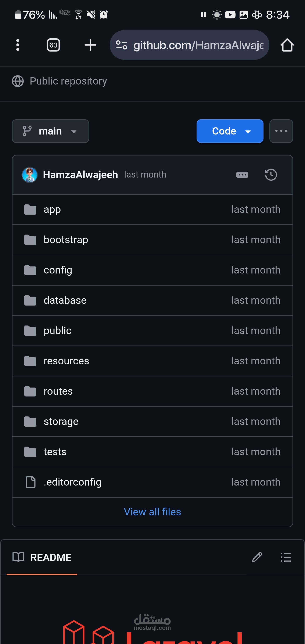
Task: Open HamzaAlwajeeh commit author link
Action: pyautogui.click(x=80, y=175)
